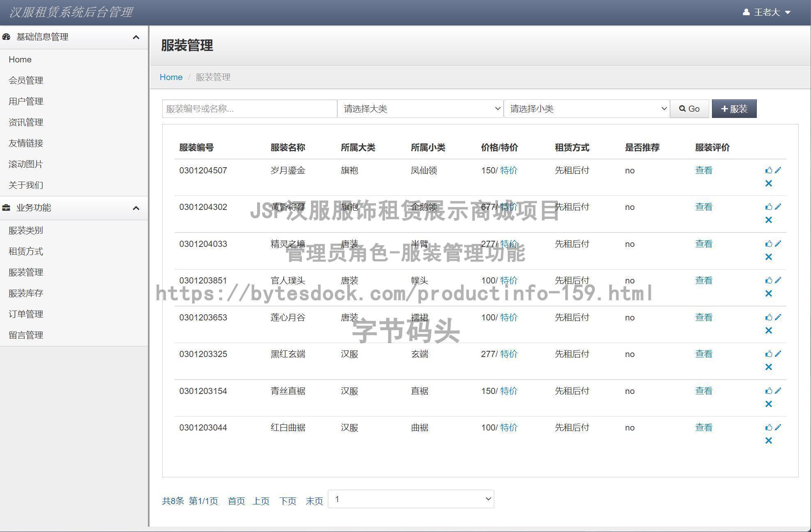
Task: Open the 请选择大类 category dropdown
Action: tap(420, 109)
